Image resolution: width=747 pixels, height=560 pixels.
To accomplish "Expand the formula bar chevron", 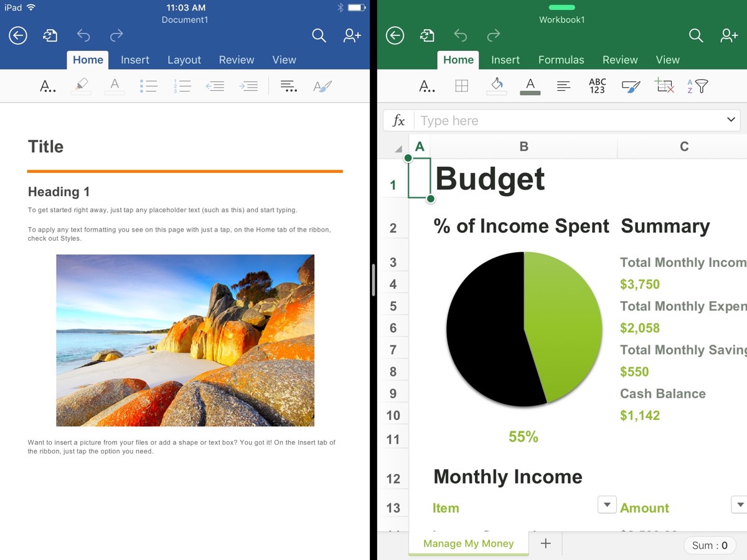I will tap(731, 119).
